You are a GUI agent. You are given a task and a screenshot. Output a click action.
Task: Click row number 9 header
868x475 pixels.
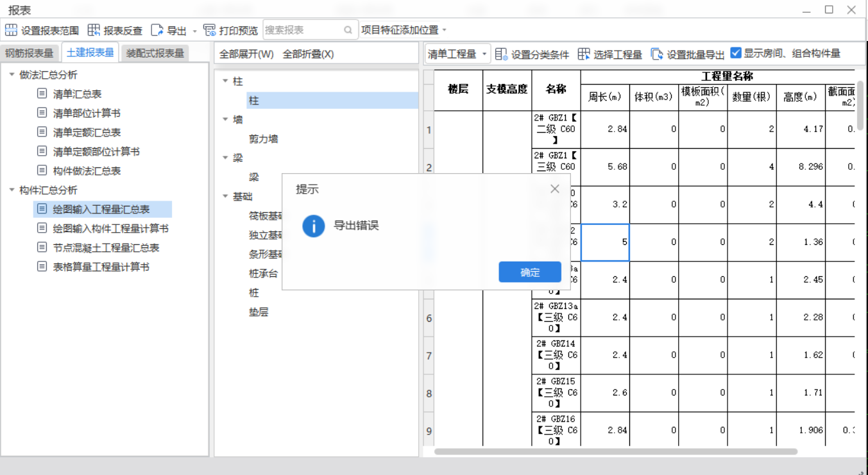point(429,431)
